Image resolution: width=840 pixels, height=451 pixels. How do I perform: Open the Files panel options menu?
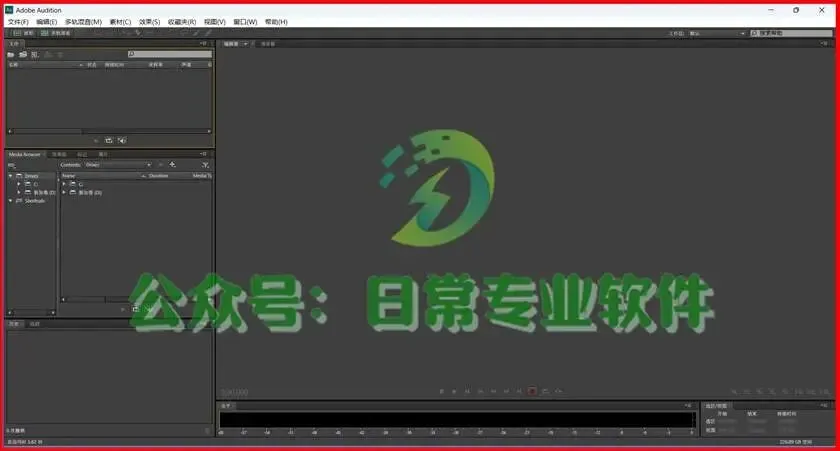click(x=204, y=43)
